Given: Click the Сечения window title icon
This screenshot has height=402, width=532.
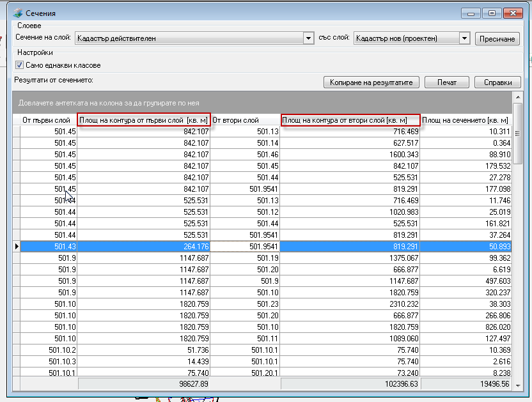Looking at the screenshot, I should click(17, 13).
